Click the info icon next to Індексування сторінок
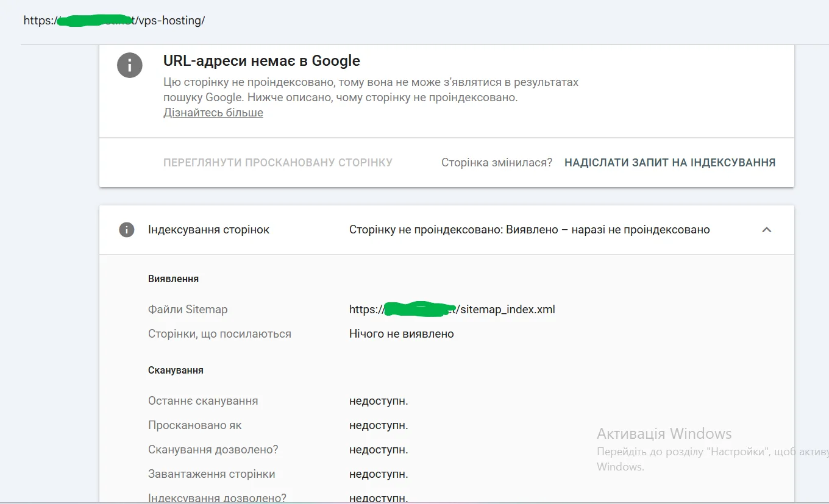 click(x=127, y=230)
